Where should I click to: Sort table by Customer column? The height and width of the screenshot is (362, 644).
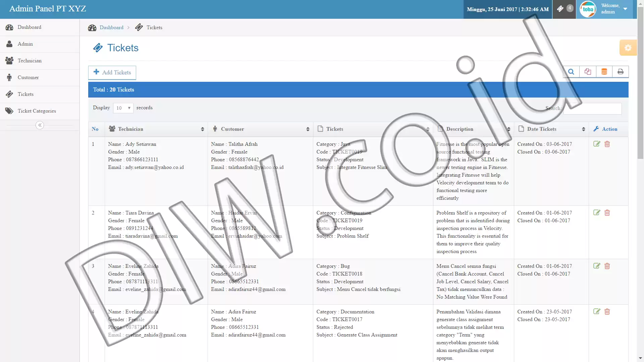pyautogui.click(x=261, y=129)
